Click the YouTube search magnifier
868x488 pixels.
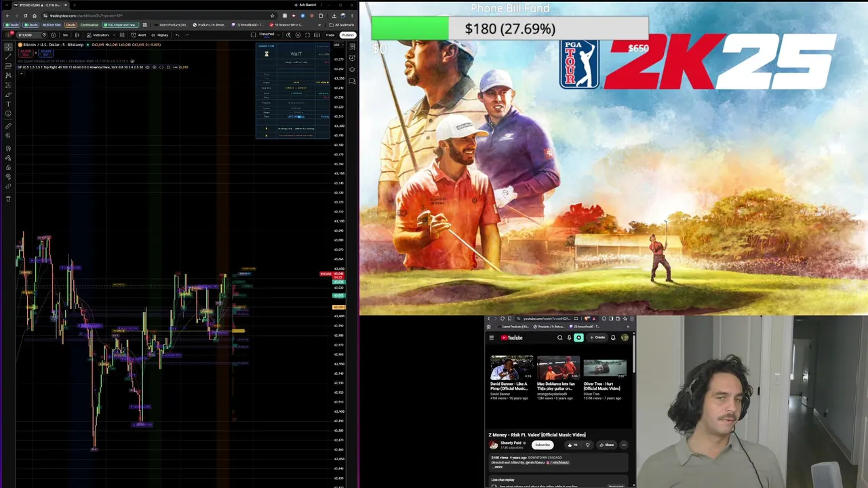[x=560, y=338]
